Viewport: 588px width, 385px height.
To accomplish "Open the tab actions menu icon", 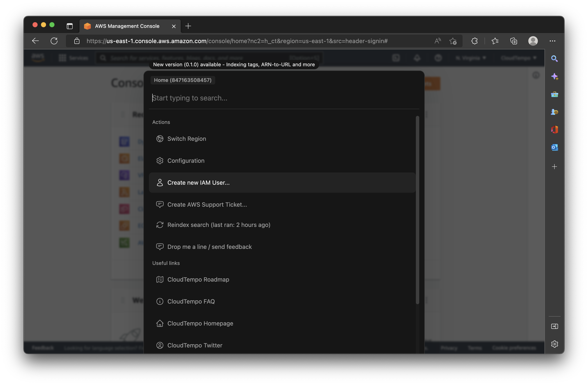I will point(70,26).
